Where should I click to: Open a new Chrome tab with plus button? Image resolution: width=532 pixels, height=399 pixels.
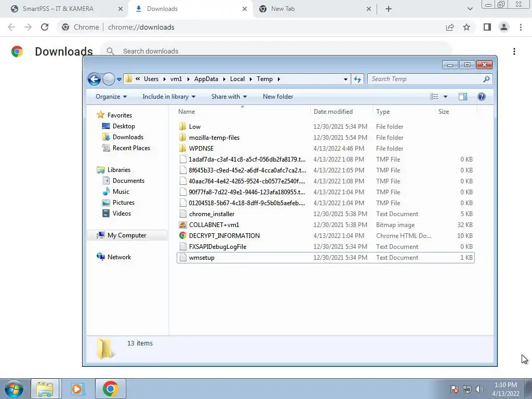[x=389, y=9]
